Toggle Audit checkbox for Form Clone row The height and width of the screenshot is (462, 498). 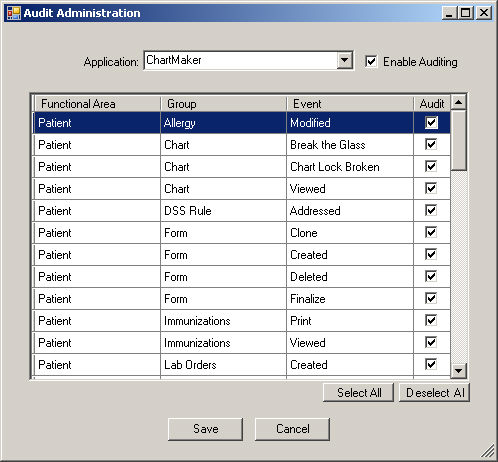(x=431, y=233)
